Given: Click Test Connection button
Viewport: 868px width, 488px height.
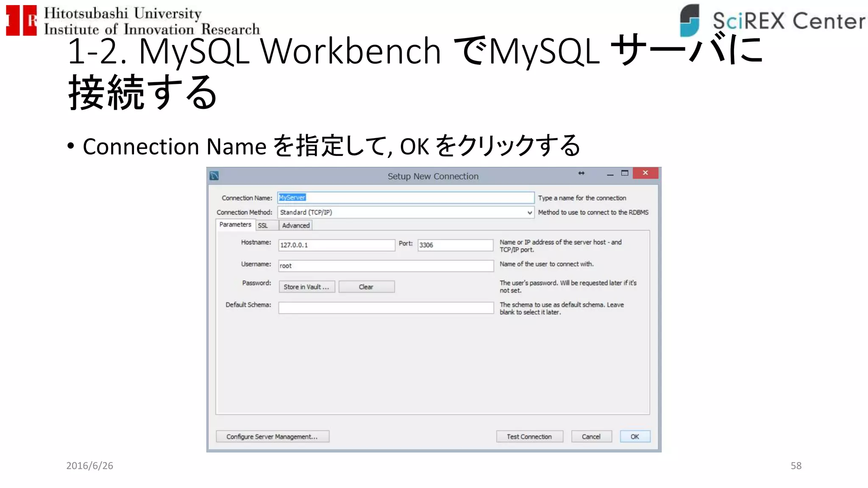Looking at the screenshot, I should click(x=529, y=437).
